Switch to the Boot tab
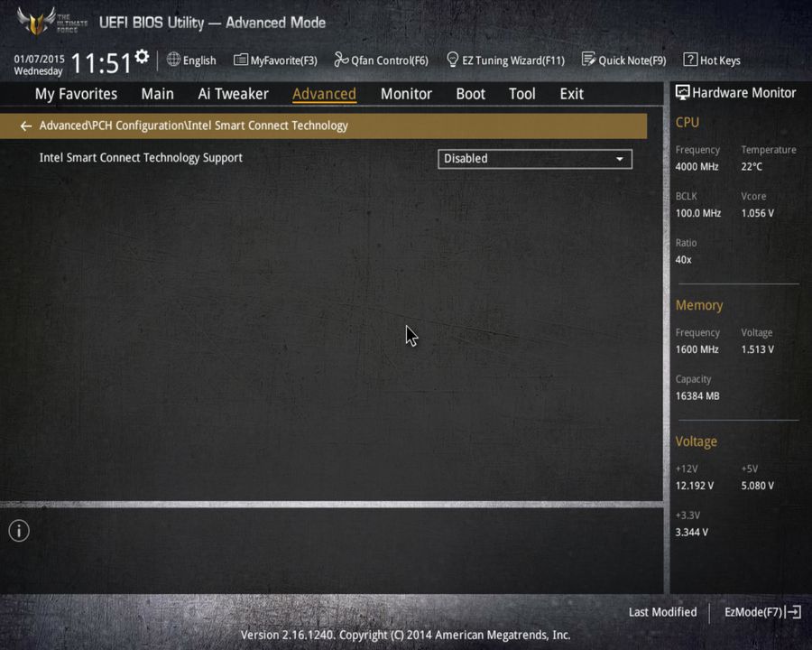Image resolution: width=812 pixels, height=650 pixels. (x=470, y=94)
